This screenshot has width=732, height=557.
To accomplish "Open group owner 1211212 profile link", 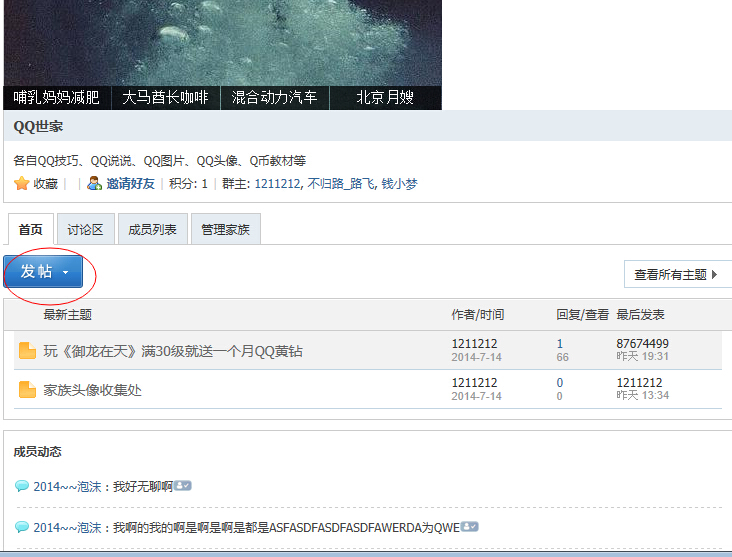I will [277, 184].
